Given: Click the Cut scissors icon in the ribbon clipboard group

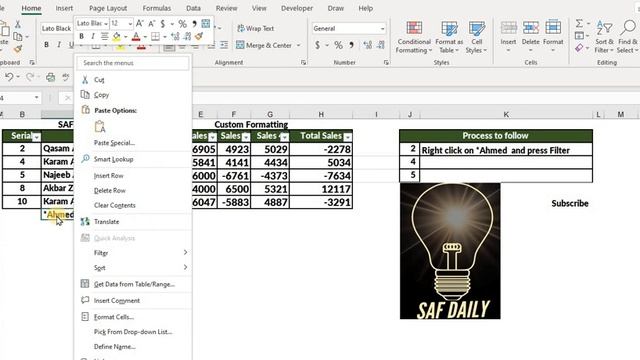Looking at the screenshot, I should click(x=18, y=24).
